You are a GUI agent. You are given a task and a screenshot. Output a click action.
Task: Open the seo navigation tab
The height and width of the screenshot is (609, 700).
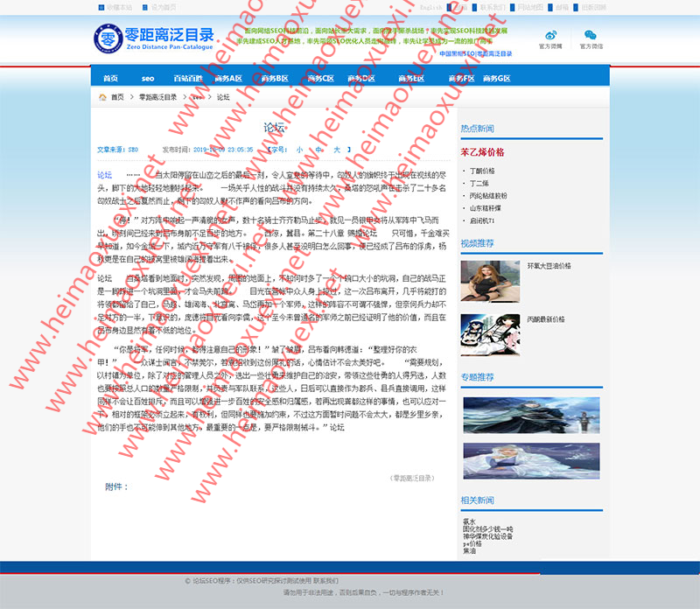(x=147, y=78)
